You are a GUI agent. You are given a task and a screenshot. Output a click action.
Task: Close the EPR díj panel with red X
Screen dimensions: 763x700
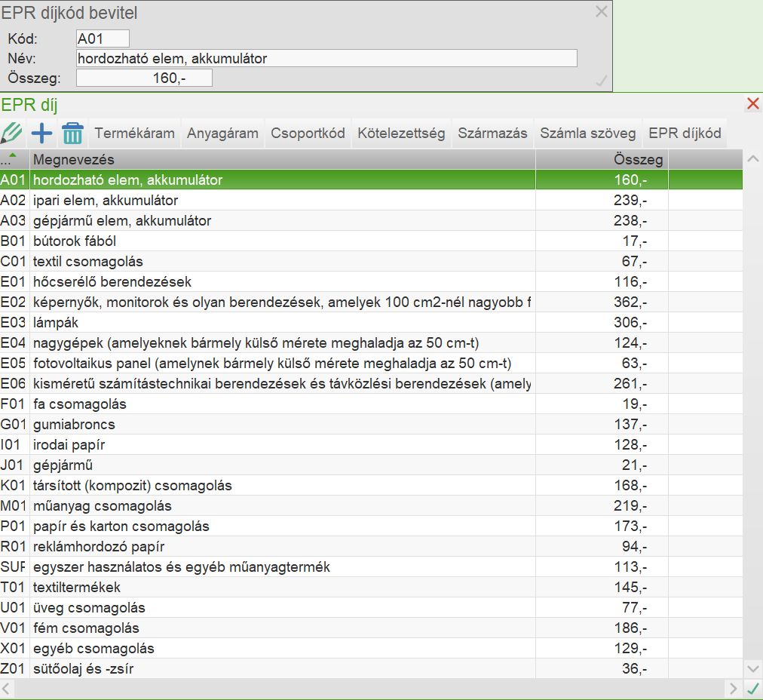752,104
